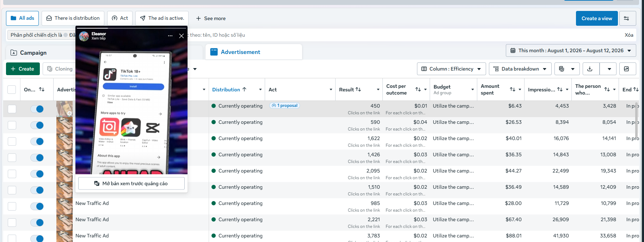The image size is (644, 242).
Task: Open the Column: Efficiency dropdown
Action: [x=451, y=69]
